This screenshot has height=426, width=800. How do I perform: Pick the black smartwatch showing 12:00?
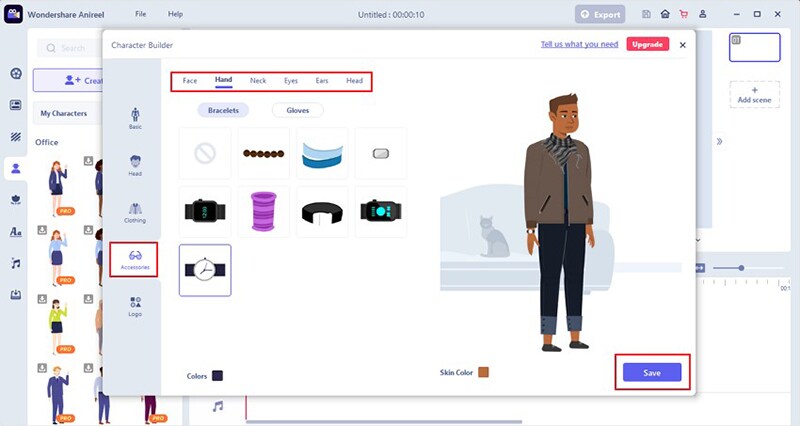tap(205, 211)
